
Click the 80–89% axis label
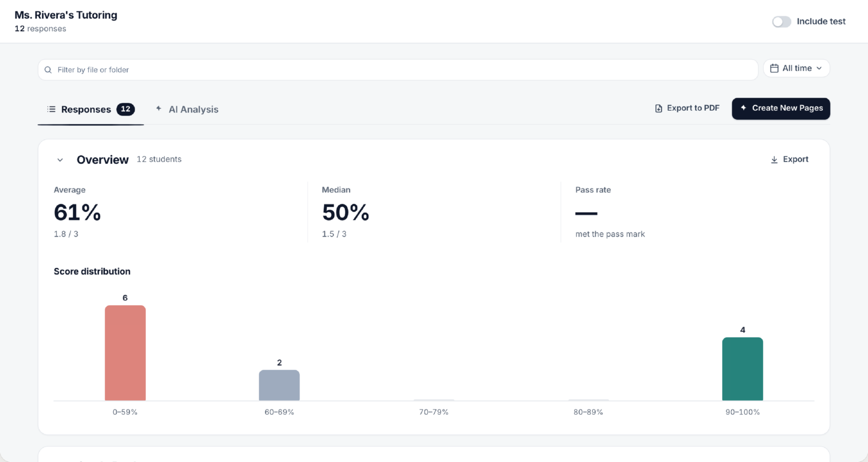(588, 412)
